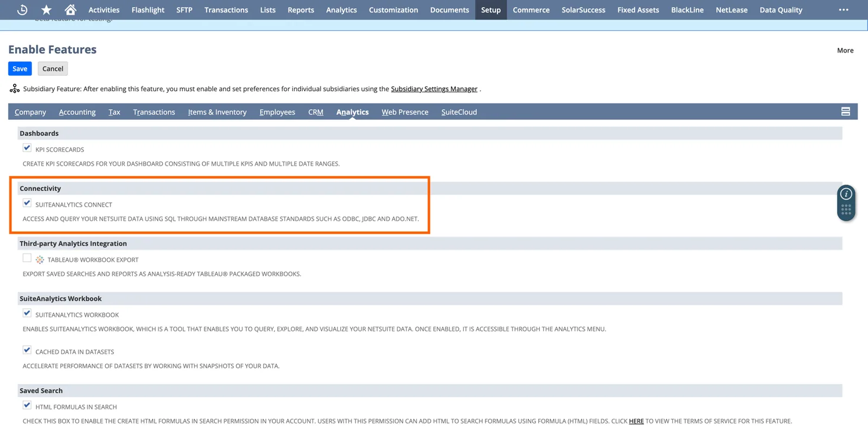This screenshot has width=868, height=435.
Task: Open the Lists navigation menu
Action: (268, 10)
